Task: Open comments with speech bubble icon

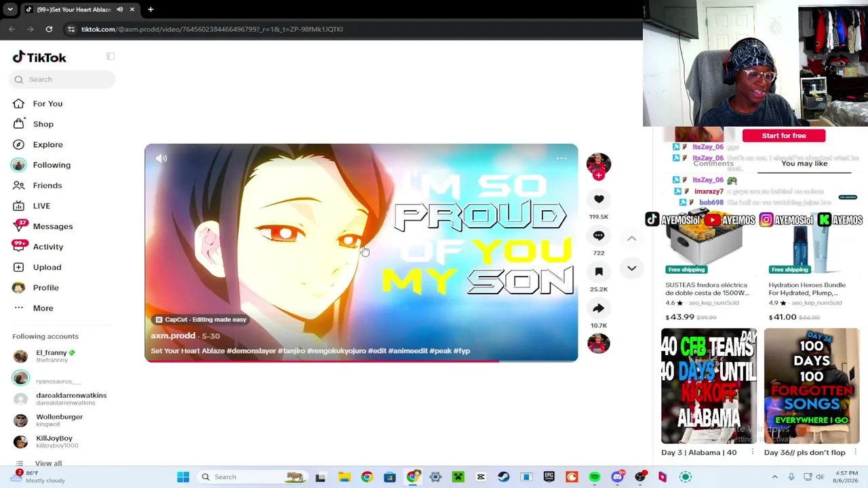Action: [599, 235]
